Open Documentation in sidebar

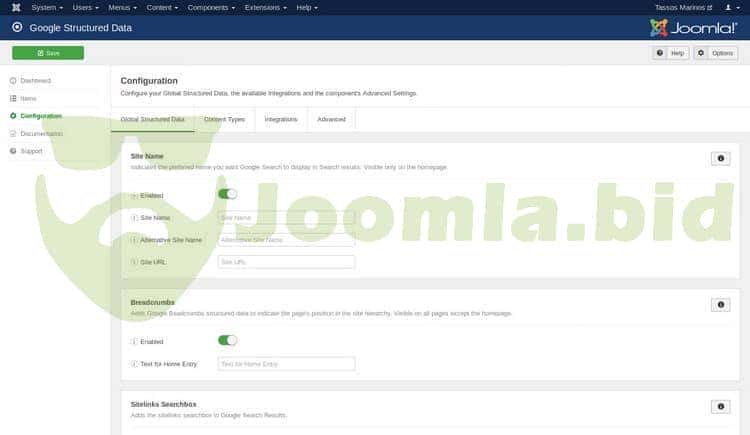click(x=42, y=134)
